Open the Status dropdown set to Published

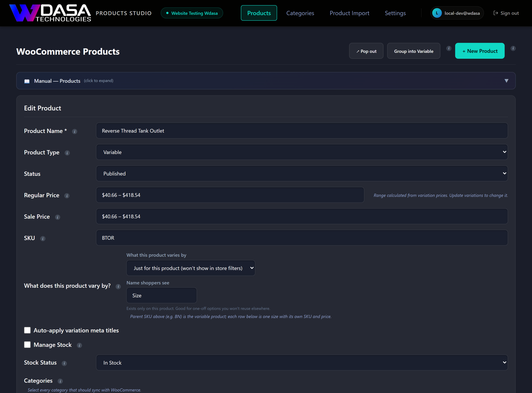point(302,173)
